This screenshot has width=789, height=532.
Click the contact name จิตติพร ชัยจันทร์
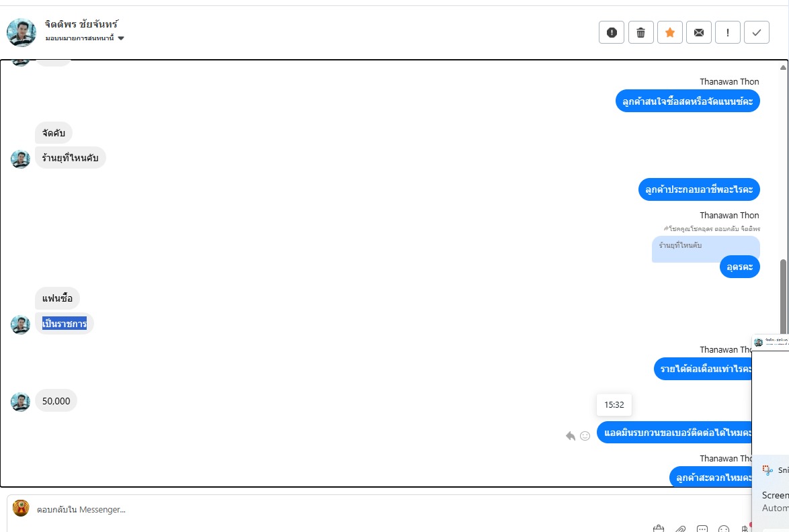(x=81, y=24)
